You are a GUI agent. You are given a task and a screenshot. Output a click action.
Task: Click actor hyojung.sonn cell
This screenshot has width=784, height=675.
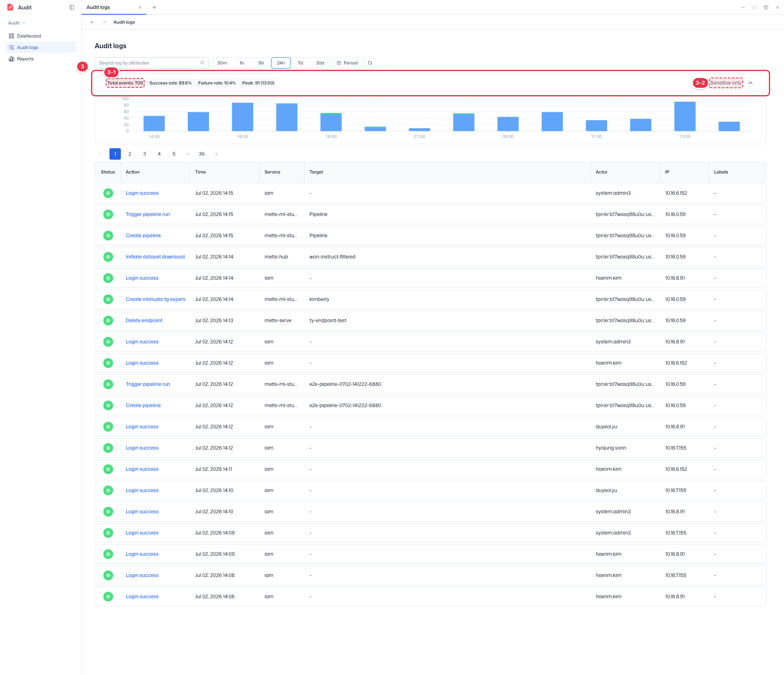[611, 448]
